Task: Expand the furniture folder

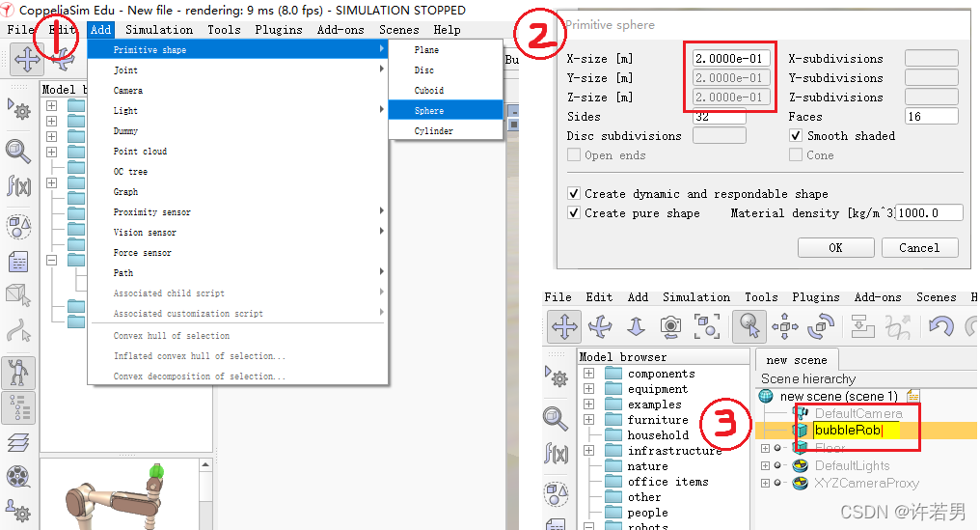Action: 588,420
